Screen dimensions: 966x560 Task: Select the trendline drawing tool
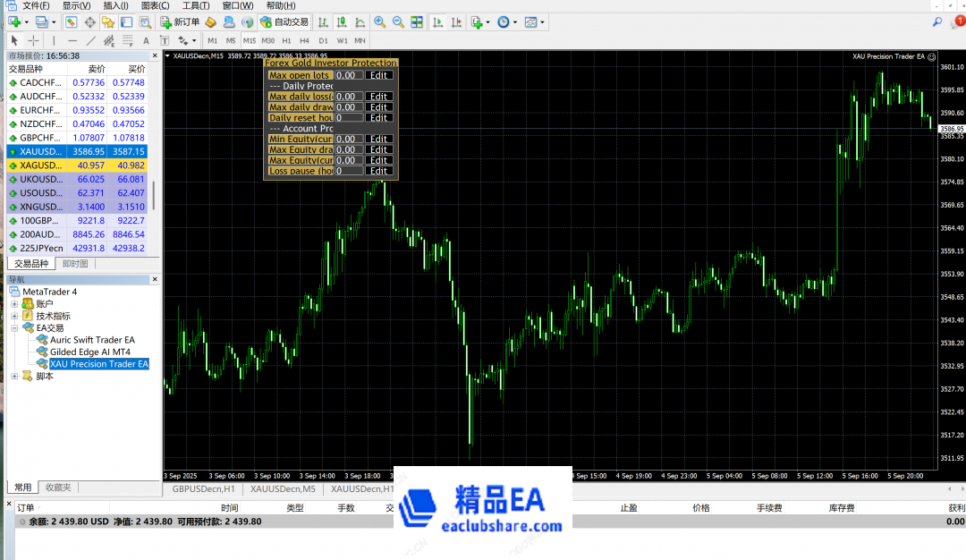[x=90, y=40]
